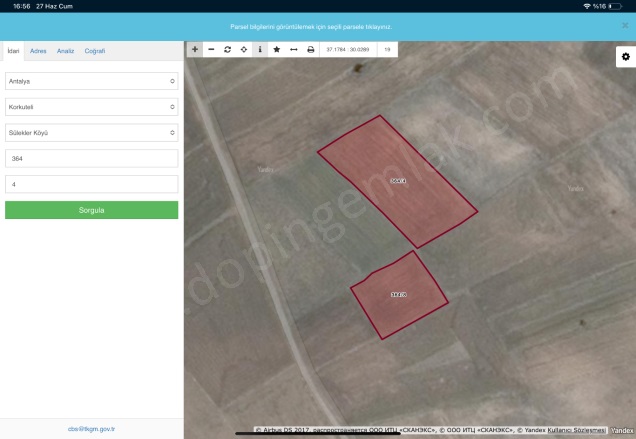Open the map settings gear
The width and height of the screenshot is (636, 439).
coord(623,57)
